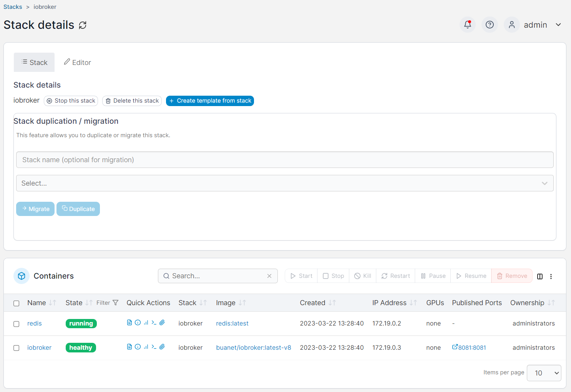Viewport: 571px width, 392px height.
Task: Expand the admin user menu chevron
Action: [558, 25]
